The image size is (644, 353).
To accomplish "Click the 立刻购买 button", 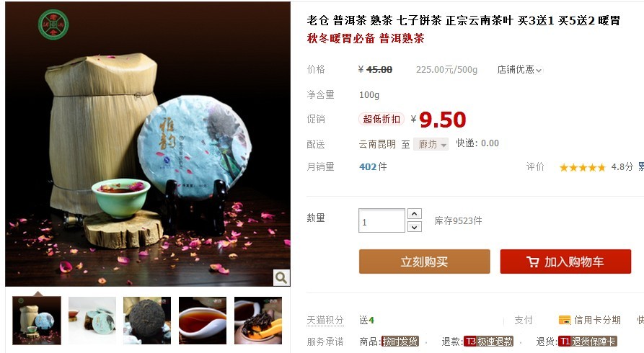I will point(424,262).
